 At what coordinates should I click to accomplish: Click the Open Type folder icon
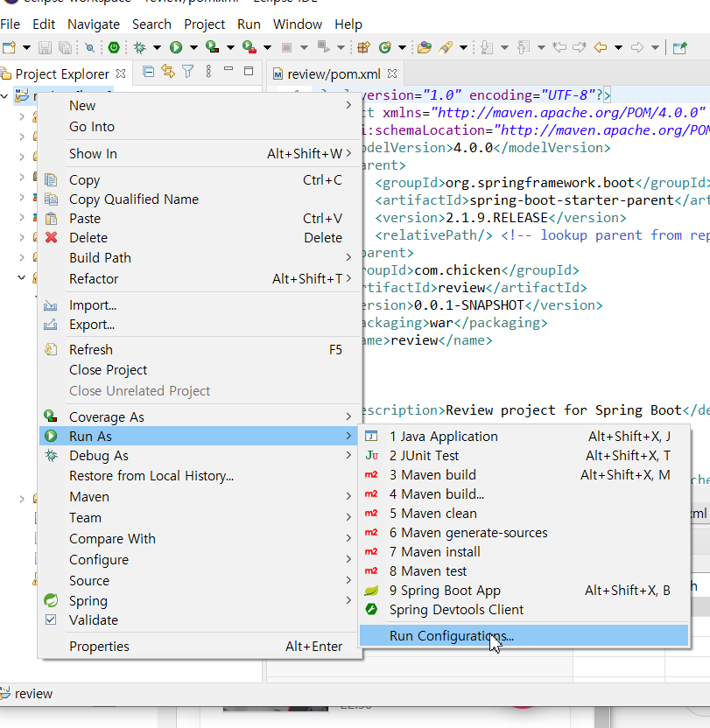[x=425, y=47]
